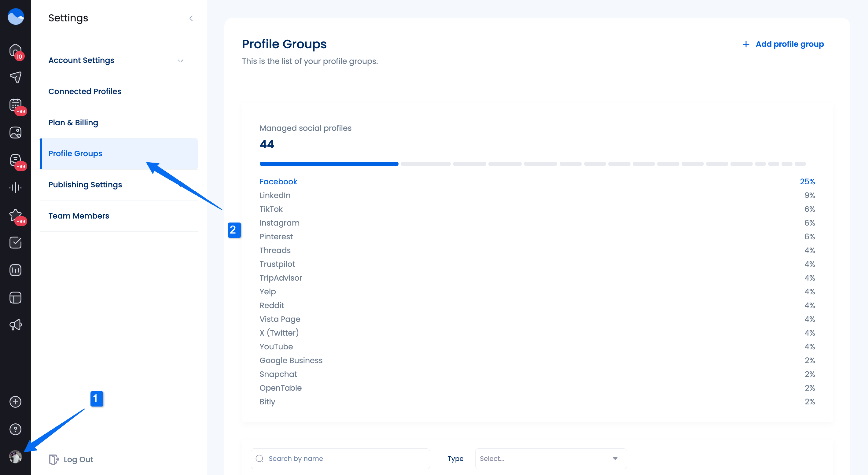This screenshot has height=475, width=868.
Task: Click the Bitly row label
Action: (267, 402)
